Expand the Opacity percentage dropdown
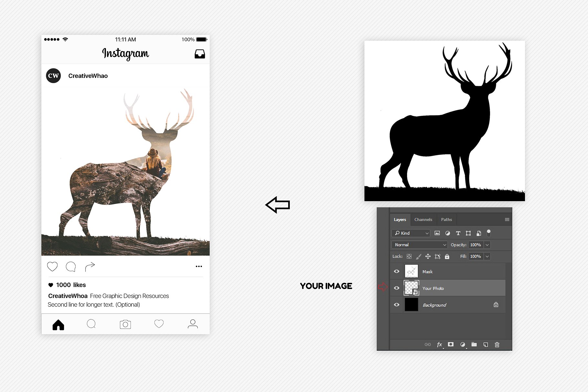588x392 pixels. pos(487,244)
